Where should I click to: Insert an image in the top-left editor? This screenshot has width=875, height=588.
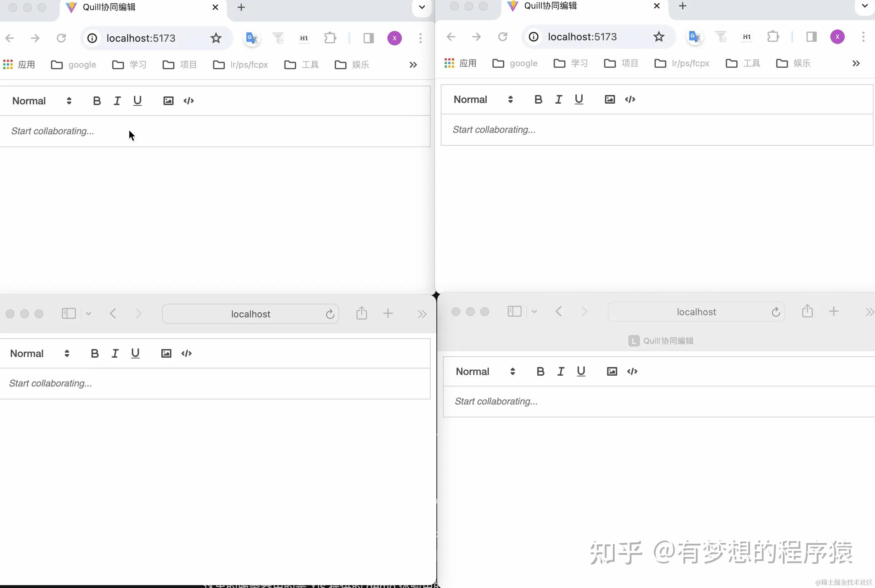coord(168,100)
